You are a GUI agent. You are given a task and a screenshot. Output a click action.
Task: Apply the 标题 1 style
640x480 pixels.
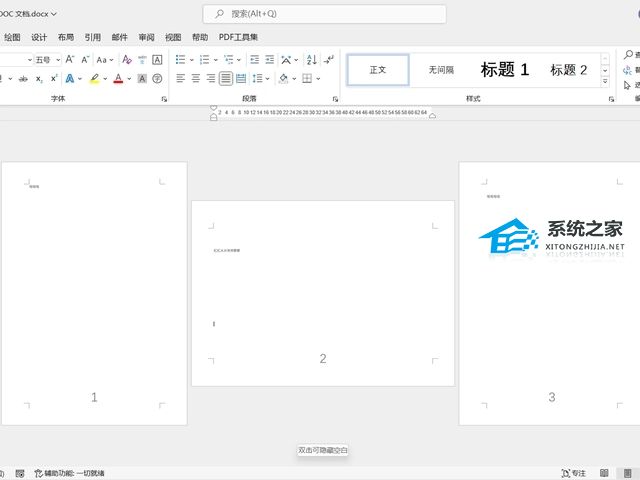pyautogui.click(x=505, y=70)
